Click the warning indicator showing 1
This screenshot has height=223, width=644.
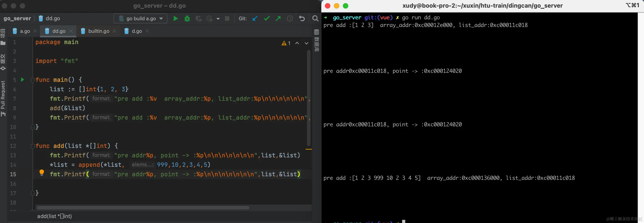[x=286, y=43]
